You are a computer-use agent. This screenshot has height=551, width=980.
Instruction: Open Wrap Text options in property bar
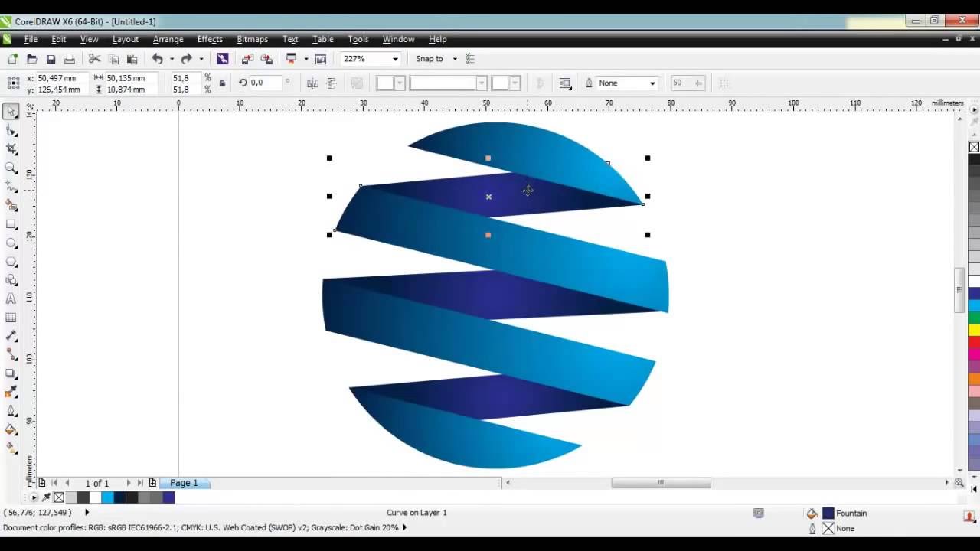pyautogui.click(x=565, y=83)
